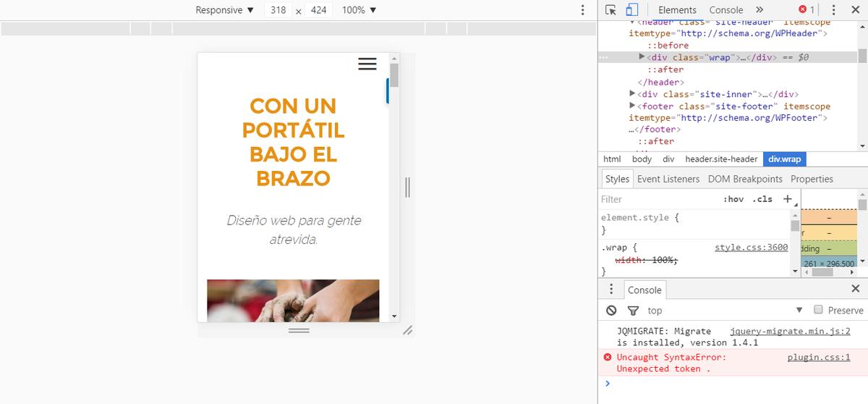
Task: Click the console filter funnel icon
Action: [633, 310]
